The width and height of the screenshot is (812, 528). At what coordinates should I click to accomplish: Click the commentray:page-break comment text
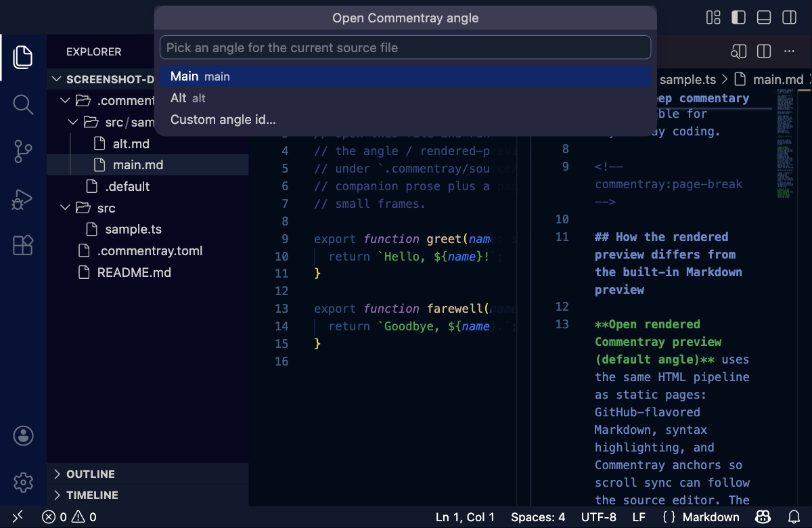pyautogui.click(x=669, y=184)
